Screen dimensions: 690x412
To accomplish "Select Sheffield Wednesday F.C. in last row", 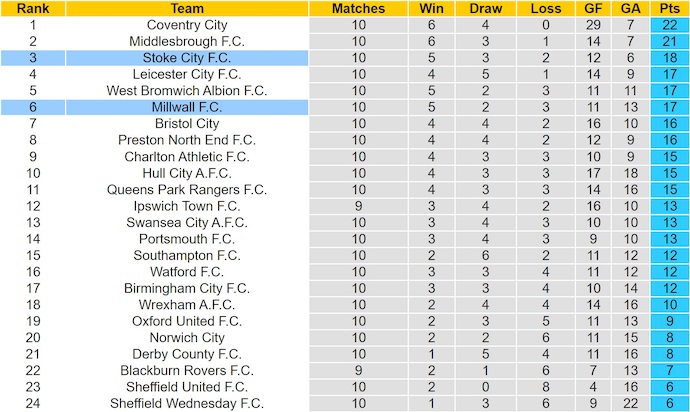I will click(185, 404).
